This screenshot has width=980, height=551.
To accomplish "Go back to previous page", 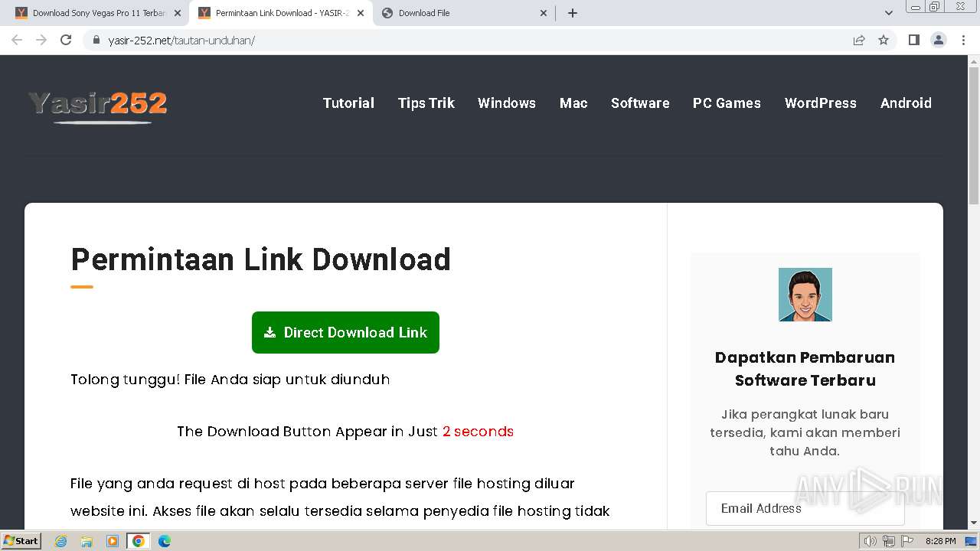I will coord(17,40).
